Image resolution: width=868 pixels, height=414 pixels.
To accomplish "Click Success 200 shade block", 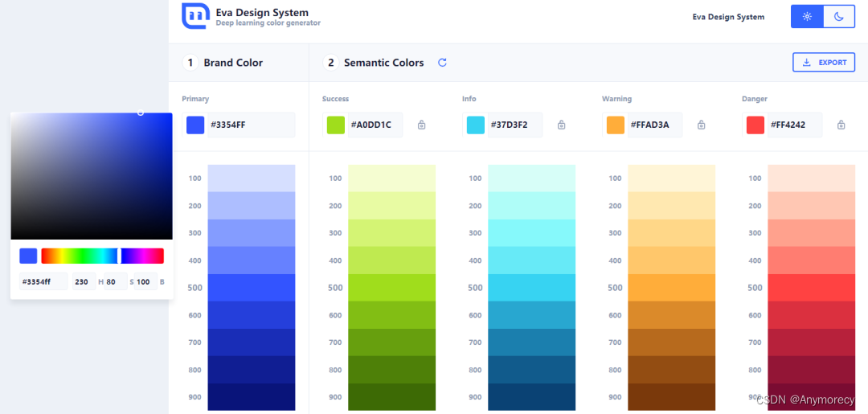I will click(x=392, y=205).
